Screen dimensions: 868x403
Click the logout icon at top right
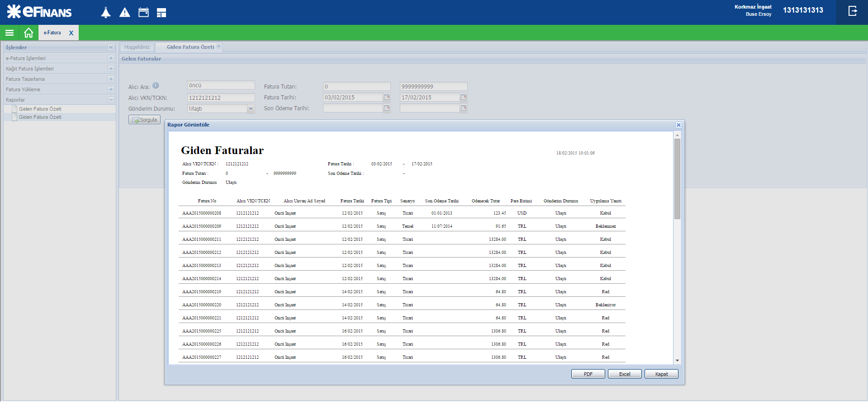click(853, 11)
